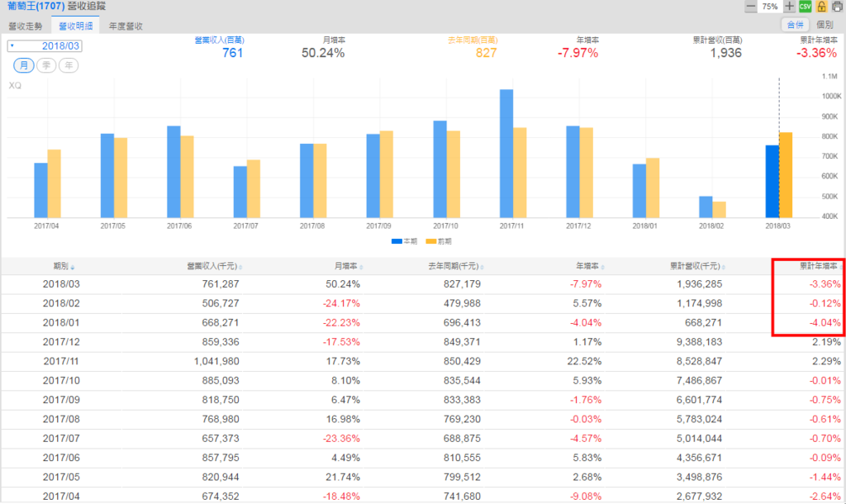This screenshot has height=504, width=846.
Task: Click the cumulative revenue cell 9,388,183
Action: coord(700,342)
